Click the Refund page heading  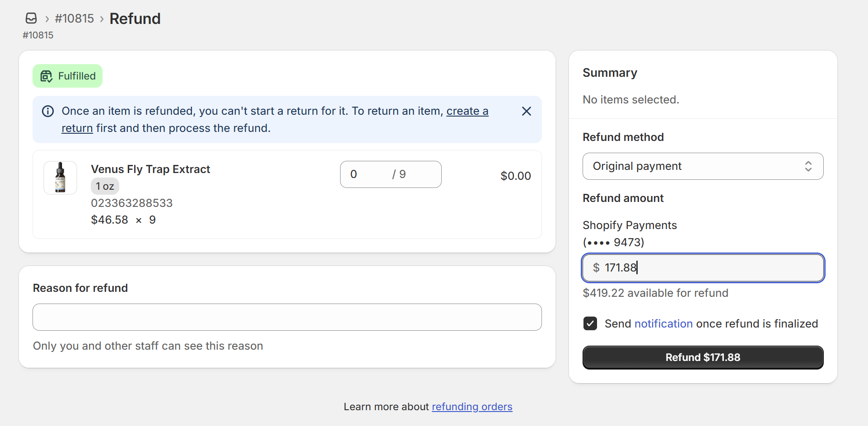135,19
